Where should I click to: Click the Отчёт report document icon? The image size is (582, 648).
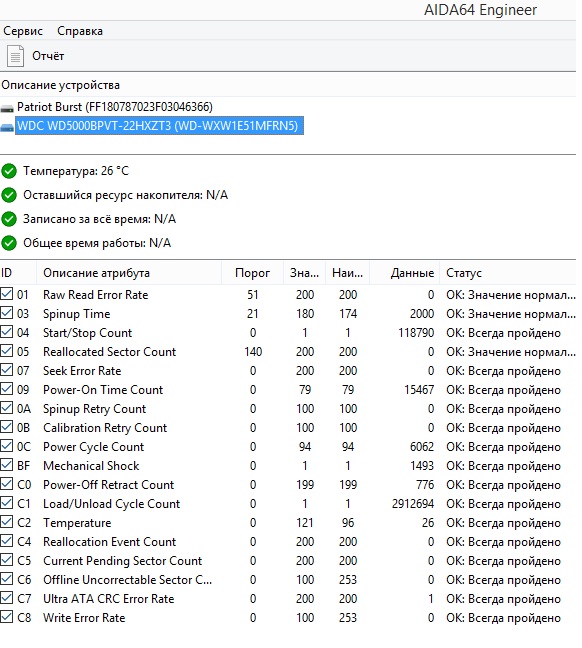(x=15, y=56)
